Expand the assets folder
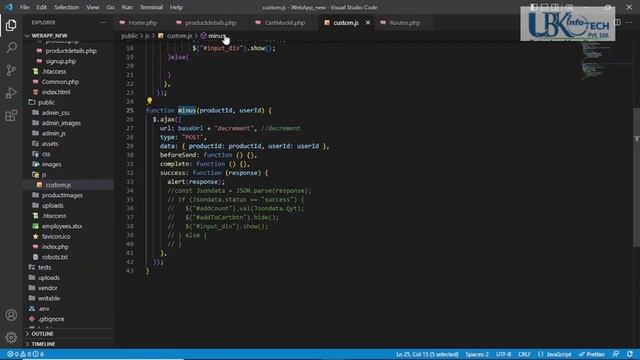 (50, 144)
